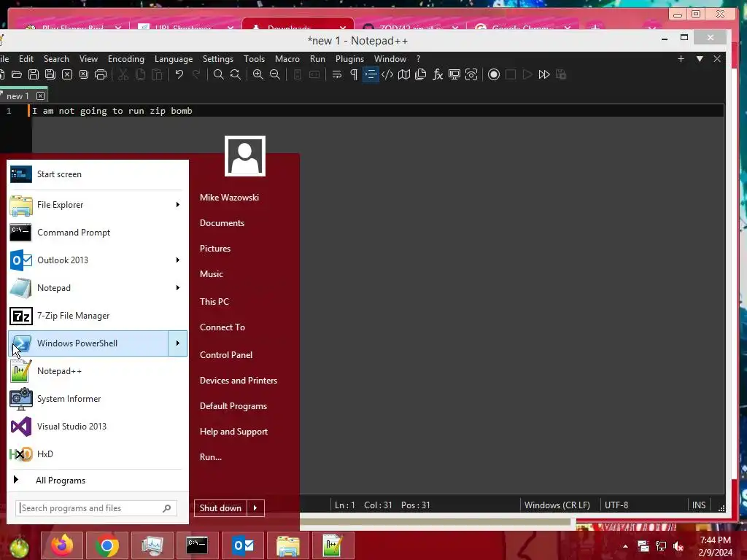Click Windows (CR LF) in status bar
Viewport: 747px width, 560px height.
coord(557,505)
